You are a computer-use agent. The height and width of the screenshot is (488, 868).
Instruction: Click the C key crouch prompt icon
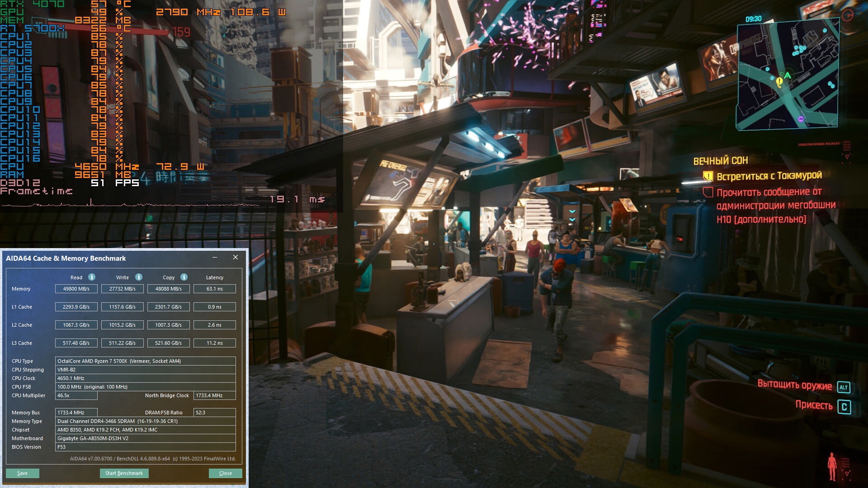click(x=844, y=407)
